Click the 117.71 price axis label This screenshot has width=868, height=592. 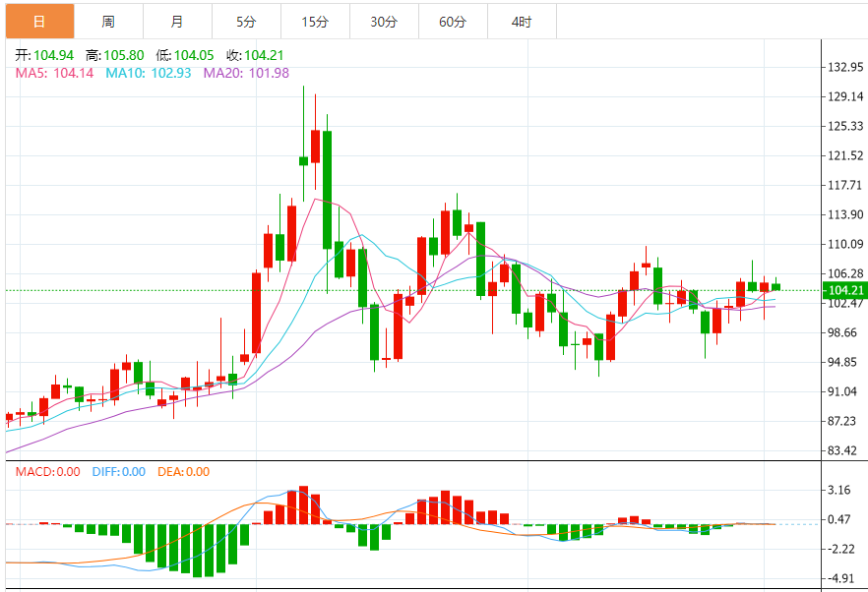(x=845, y=185)
